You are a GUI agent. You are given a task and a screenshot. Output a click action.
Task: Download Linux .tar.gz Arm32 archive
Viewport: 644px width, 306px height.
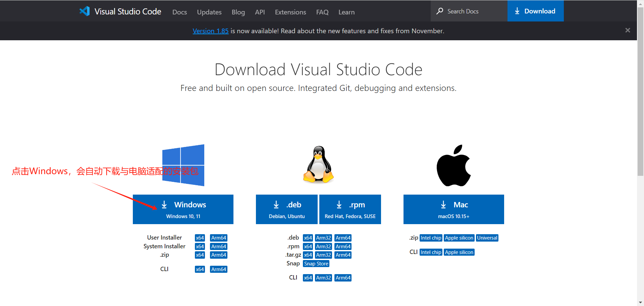(x=324, y=255)
